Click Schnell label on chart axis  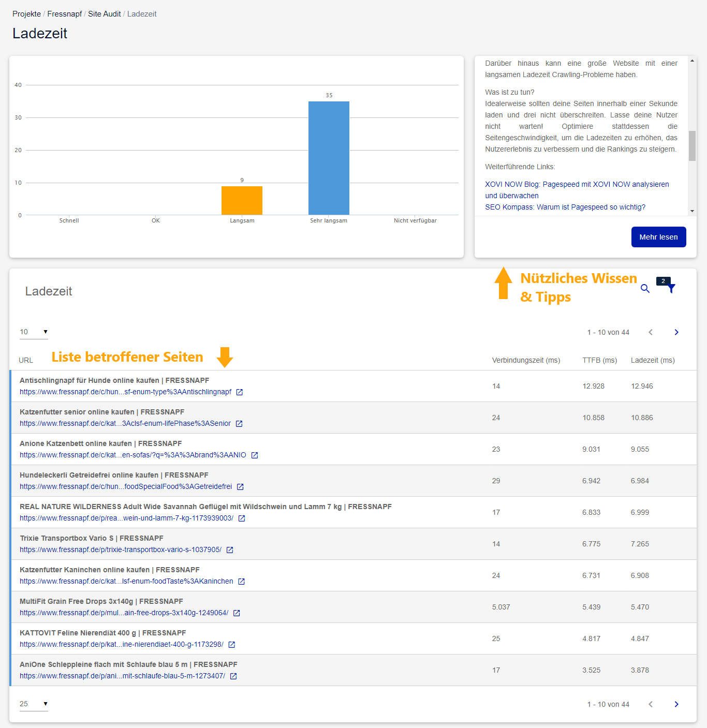point(69,220)
